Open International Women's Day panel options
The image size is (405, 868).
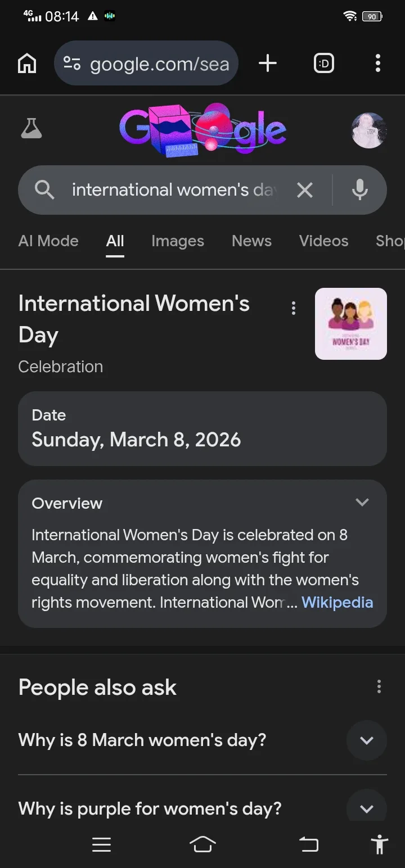[x=293, y=308]
